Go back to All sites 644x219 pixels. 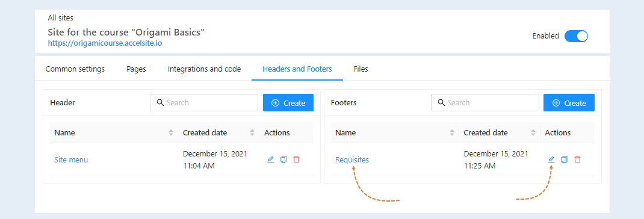click(60, 18)
